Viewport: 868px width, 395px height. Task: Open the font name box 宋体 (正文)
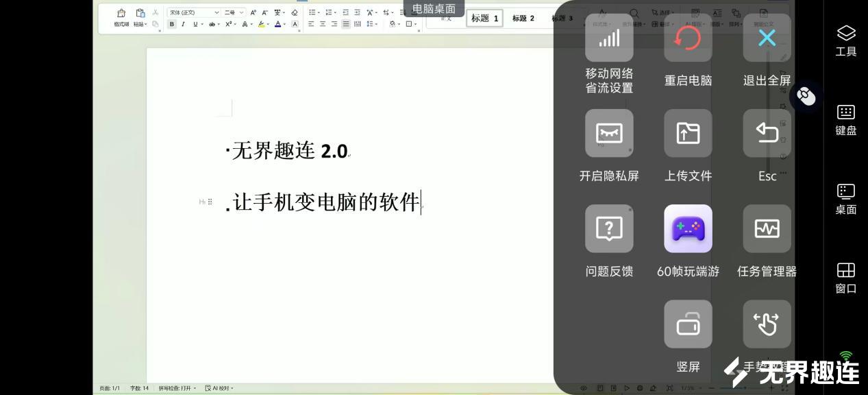point(194,12)
